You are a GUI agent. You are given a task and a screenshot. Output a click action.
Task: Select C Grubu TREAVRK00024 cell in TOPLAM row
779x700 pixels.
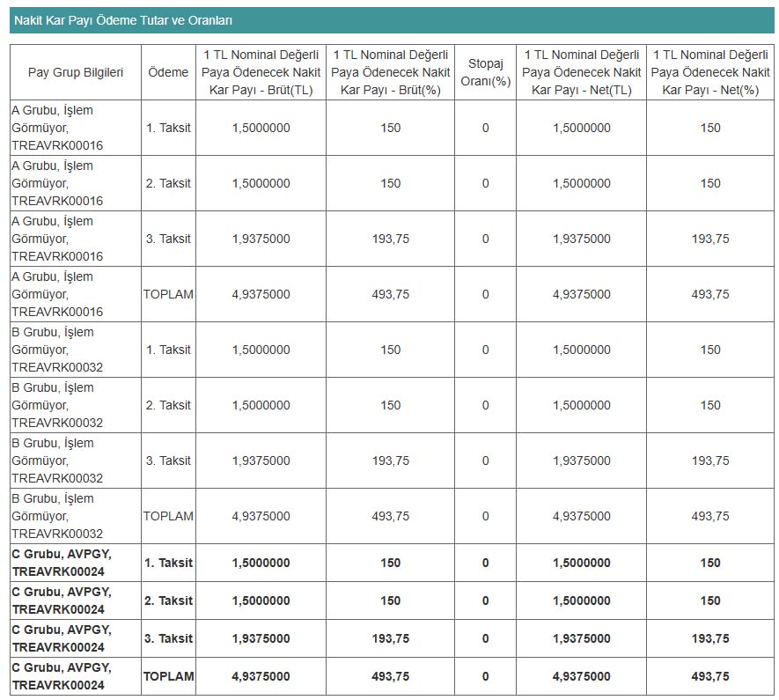click(76, 676)
